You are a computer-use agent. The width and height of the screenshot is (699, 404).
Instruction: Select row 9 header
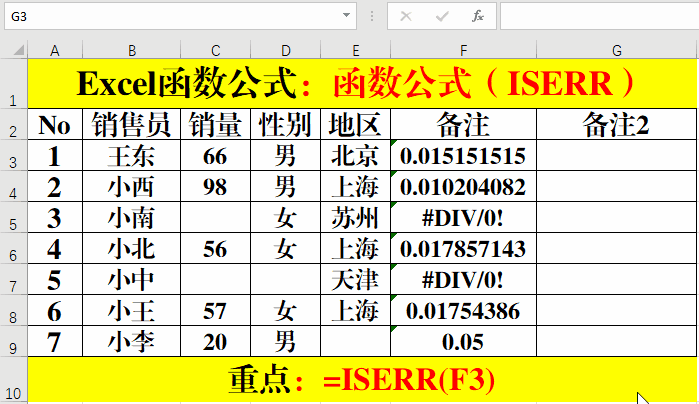[x=13, y=341]
